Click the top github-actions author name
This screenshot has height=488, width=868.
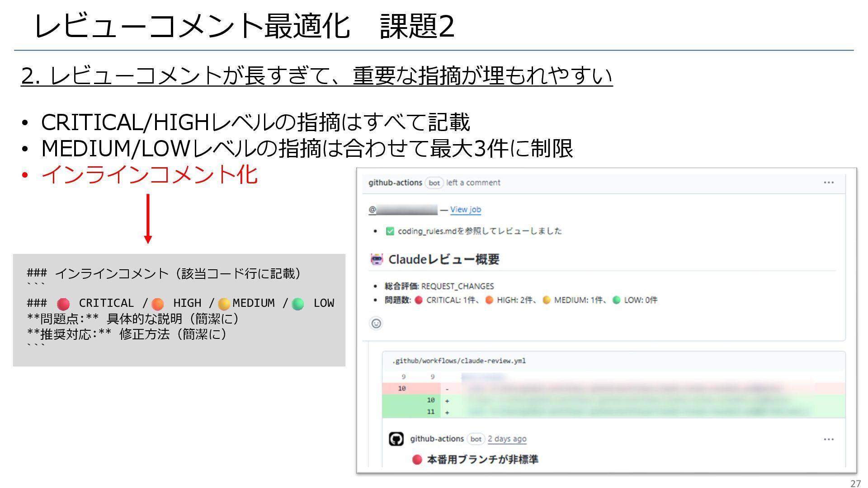tap(395, 183)
